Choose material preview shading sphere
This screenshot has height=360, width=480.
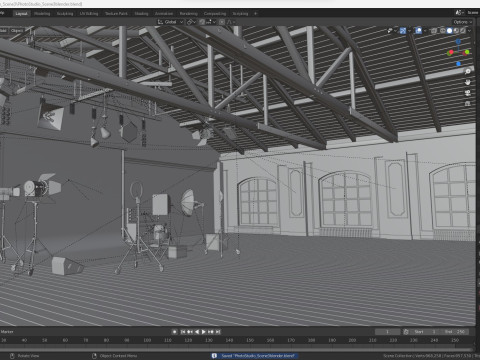point(456,31)
